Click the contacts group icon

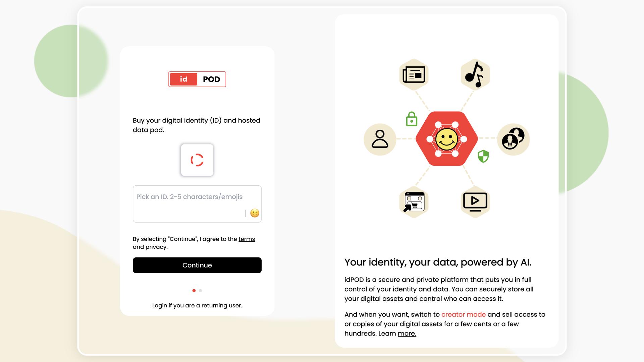click(x=513, y=139)
